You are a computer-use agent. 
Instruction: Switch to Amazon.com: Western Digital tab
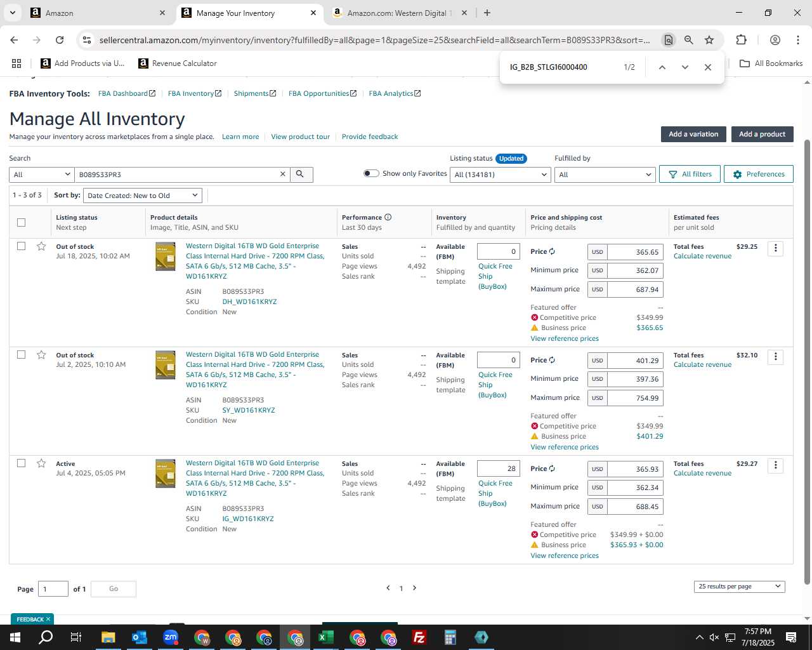coord(399,13)
